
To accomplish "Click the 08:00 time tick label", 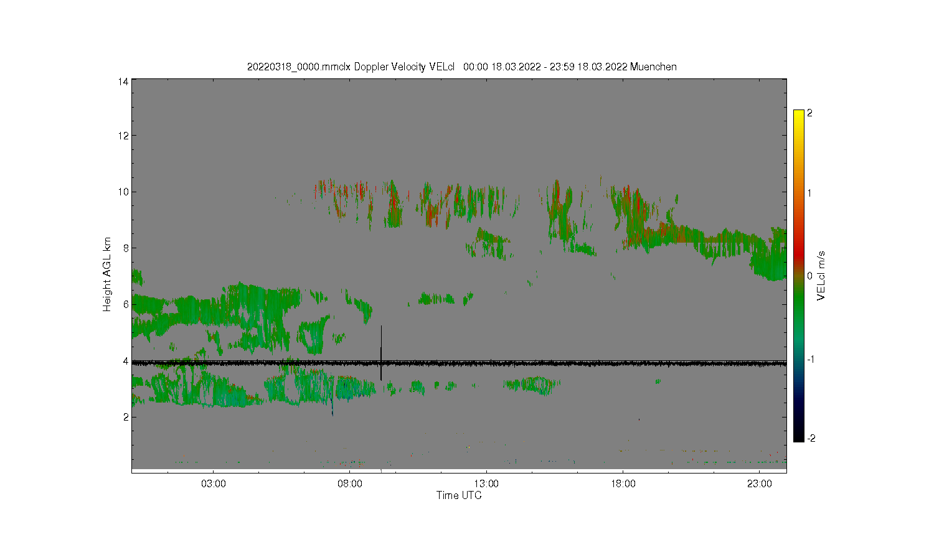I will coord(350,483).
